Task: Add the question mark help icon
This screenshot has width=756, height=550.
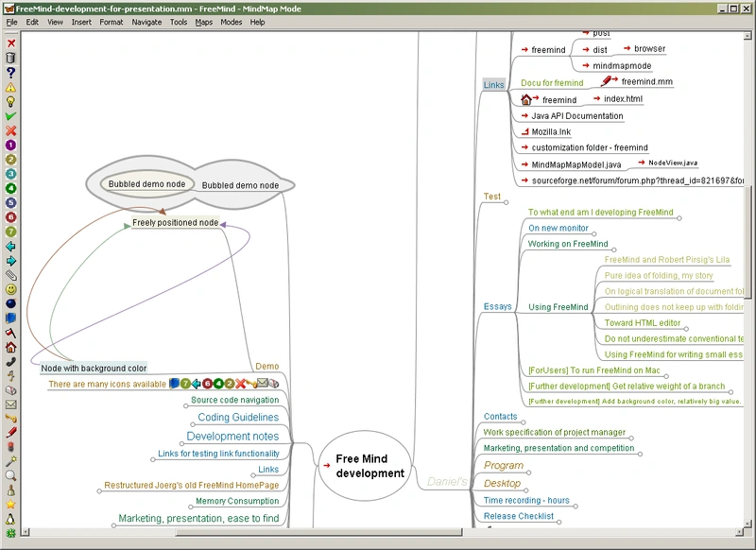Action: (x=9, y=74)
